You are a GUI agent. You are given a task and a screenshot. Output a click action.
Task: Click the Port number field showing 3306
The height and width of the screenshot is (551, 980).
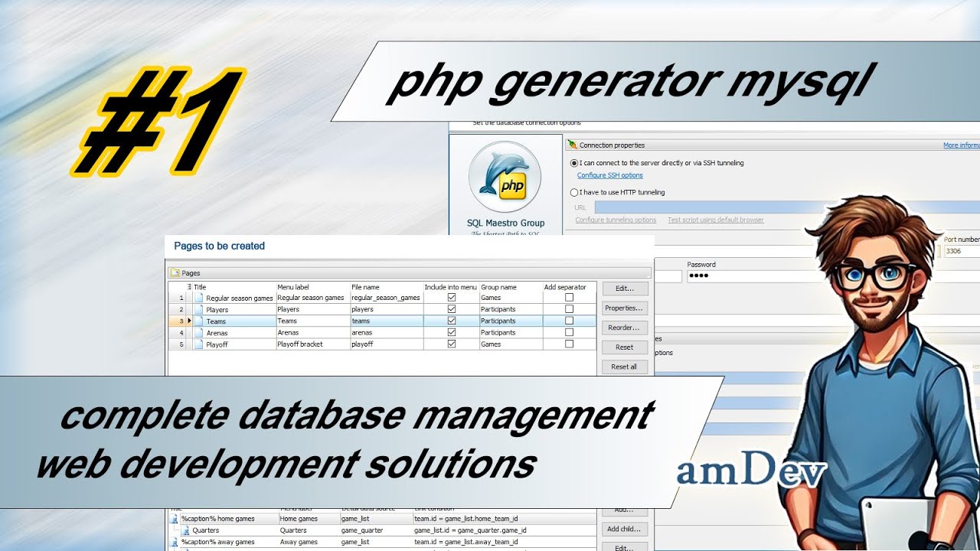(x=962, y=251)
